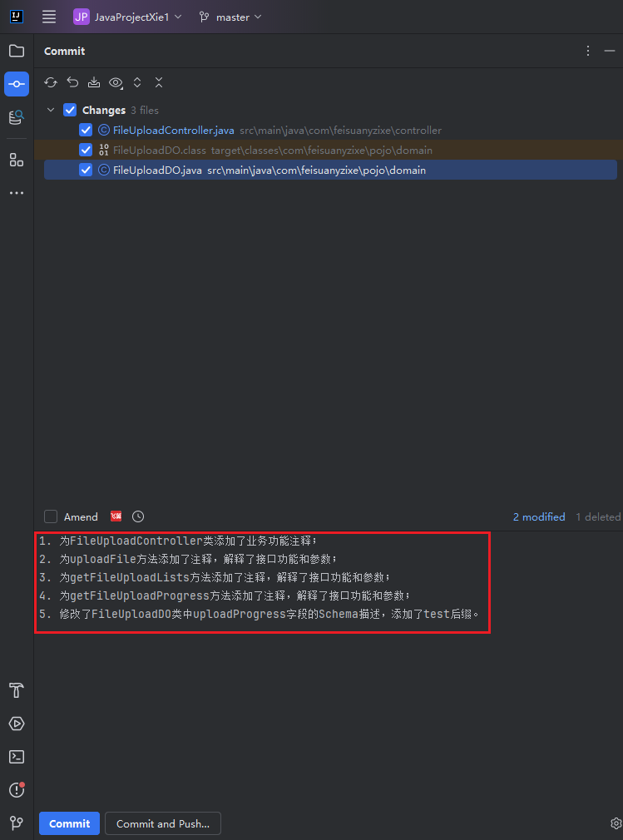623x840 pixels.
Task: Uncheck FileUploadDO.class checkbox
Action: pos(85,150)
